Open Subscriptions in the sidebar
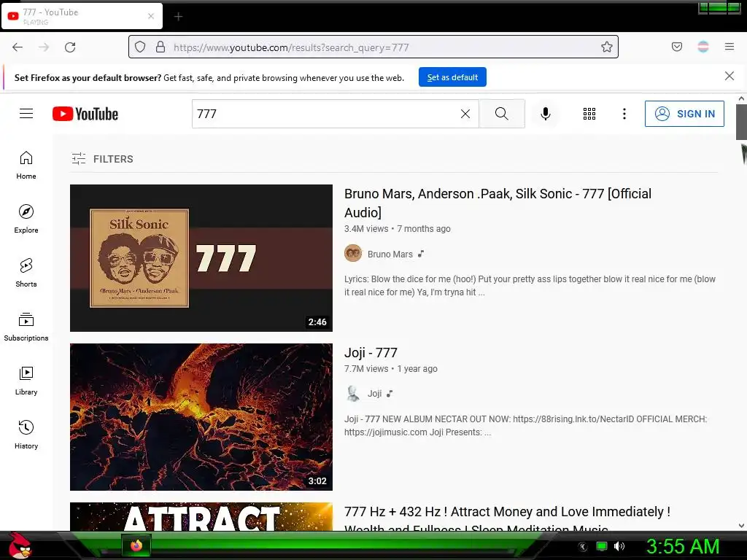Viewport: 747px width, 560px height. (26, 327)
